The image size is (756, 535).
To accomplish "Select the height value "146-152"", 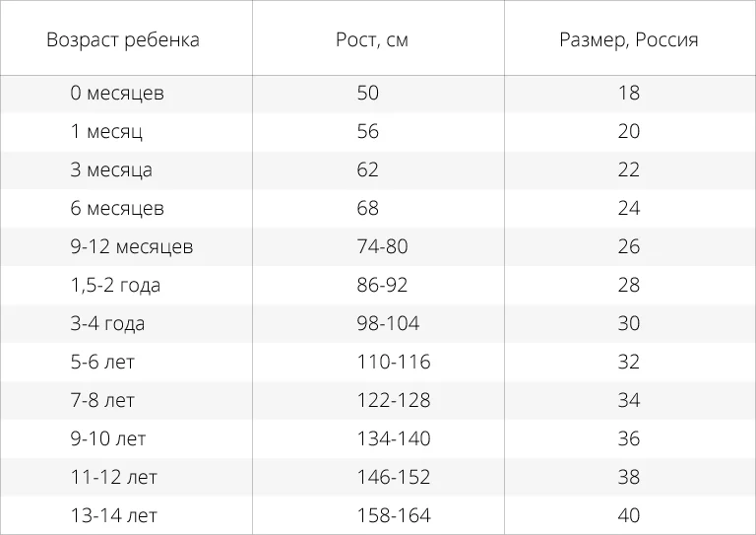I will [394, 478].
